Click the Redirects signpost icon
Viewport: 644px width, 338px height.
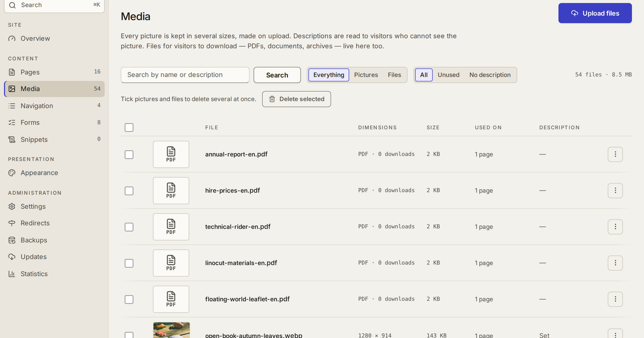12,223
